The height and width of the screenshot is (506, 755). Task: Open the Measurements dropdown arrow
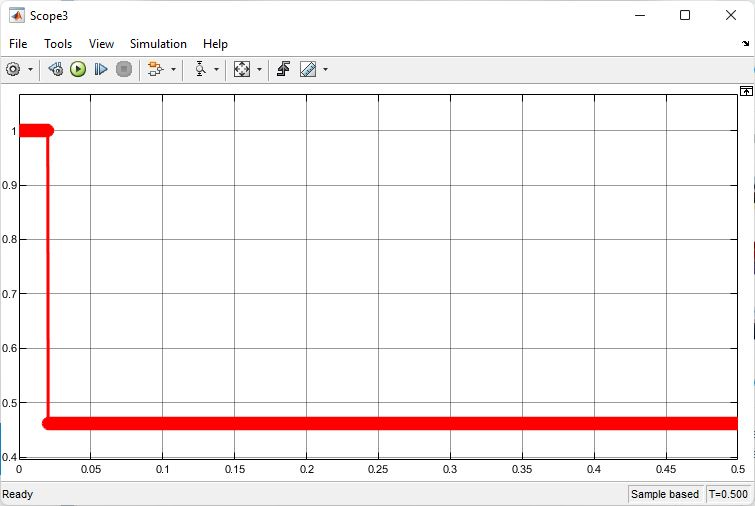pos(325,69)
